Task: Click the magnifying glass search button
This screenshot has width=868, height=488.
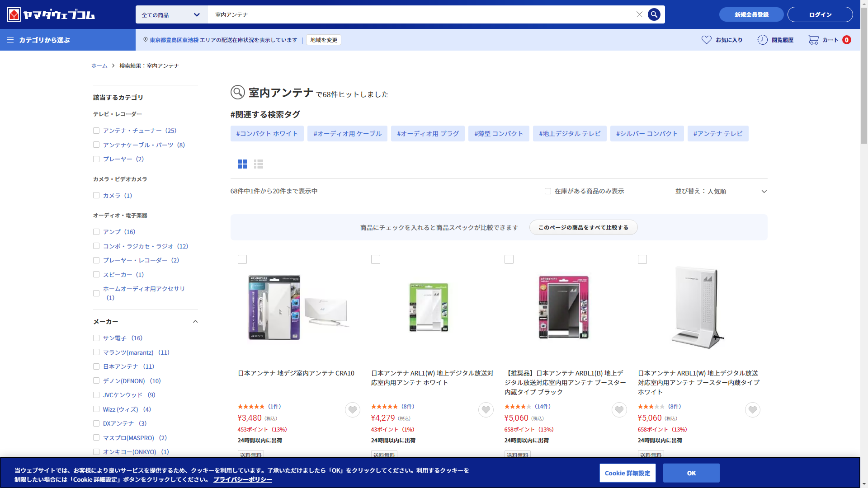Action: coord(654,14)
